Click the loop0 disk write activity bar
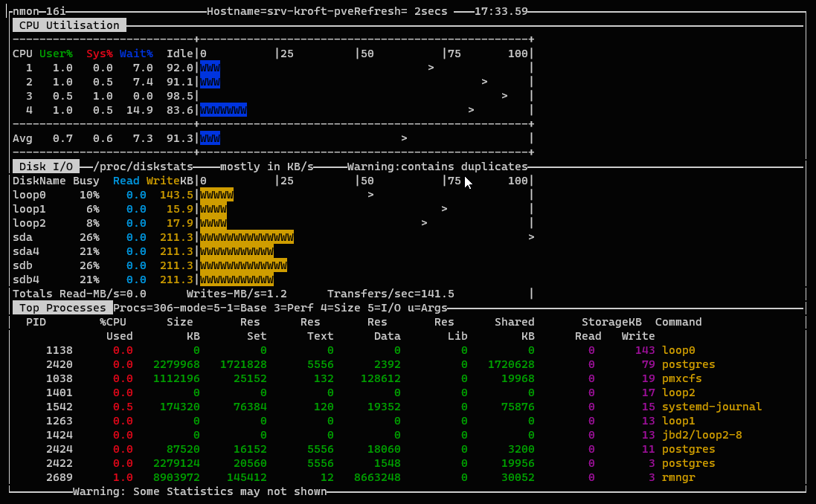Viewport: 816px width, 504px height. tap(216, 195)
